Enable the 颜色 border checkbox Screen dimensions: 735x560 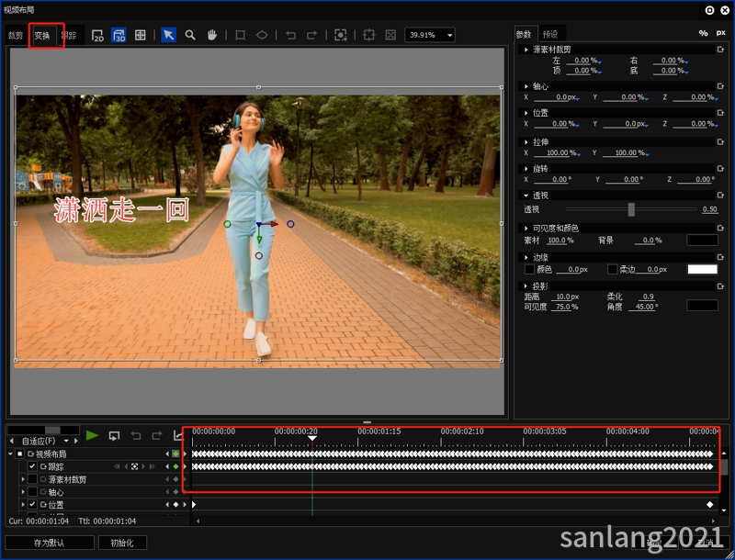[x=529, y=269]
